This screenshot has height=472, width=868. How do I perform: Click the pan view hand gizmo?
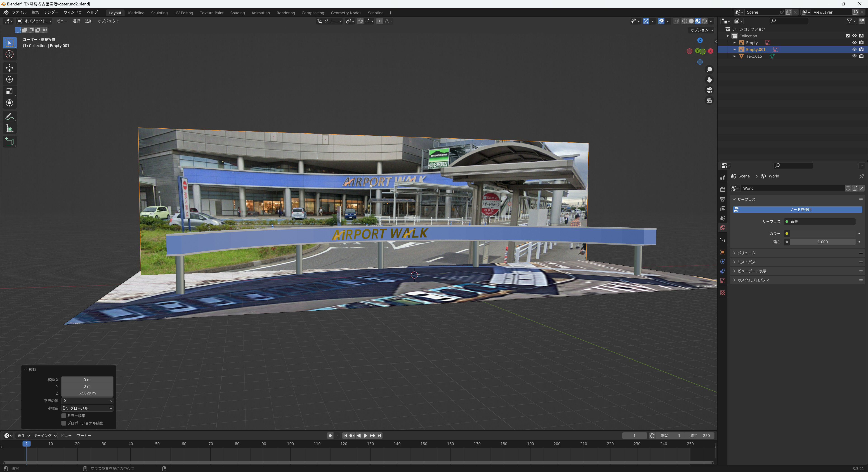click(709, 80)
